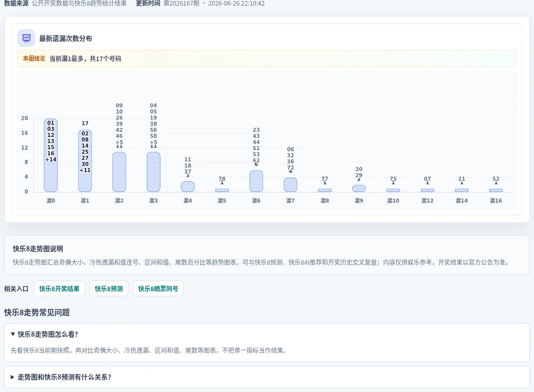Click the small 漏8 bar
The width and height of the screenshot is (534, 392).
(x=325, y=190)
